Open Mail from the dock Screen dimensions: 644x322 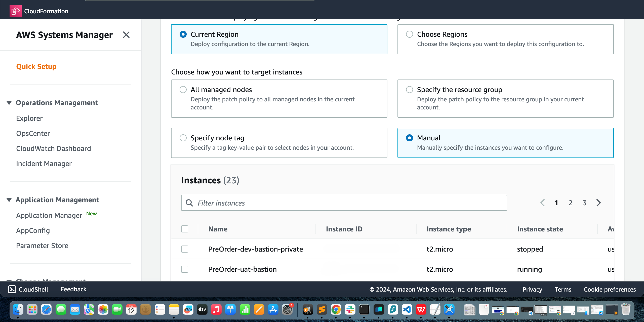75,309
